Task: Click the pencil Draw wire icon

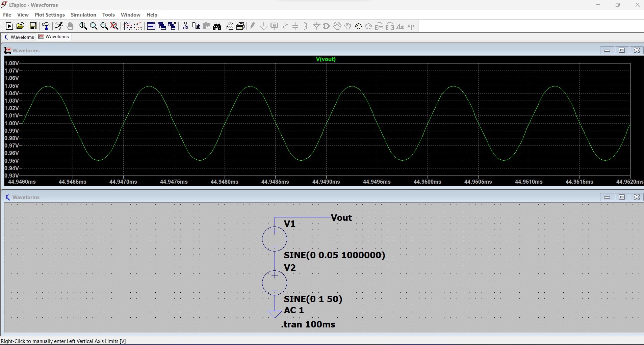Action: tap(254, 26)
